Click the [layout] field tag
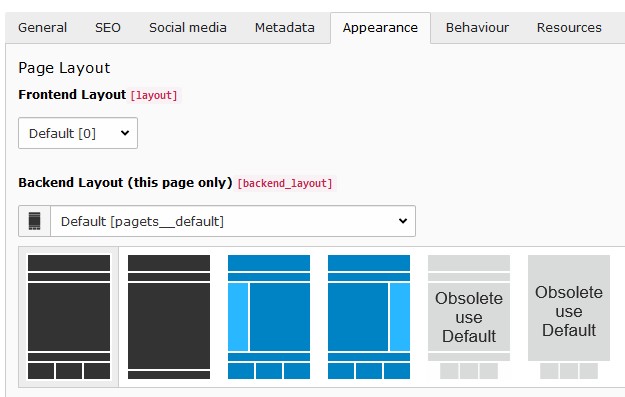This screenshot has width=625, height=397. (154, 96)
